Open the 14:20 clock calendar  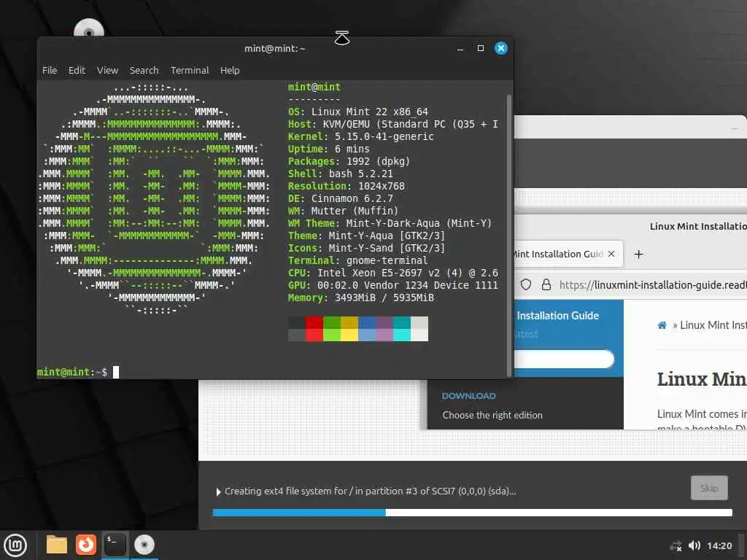(x=719, y=545)
